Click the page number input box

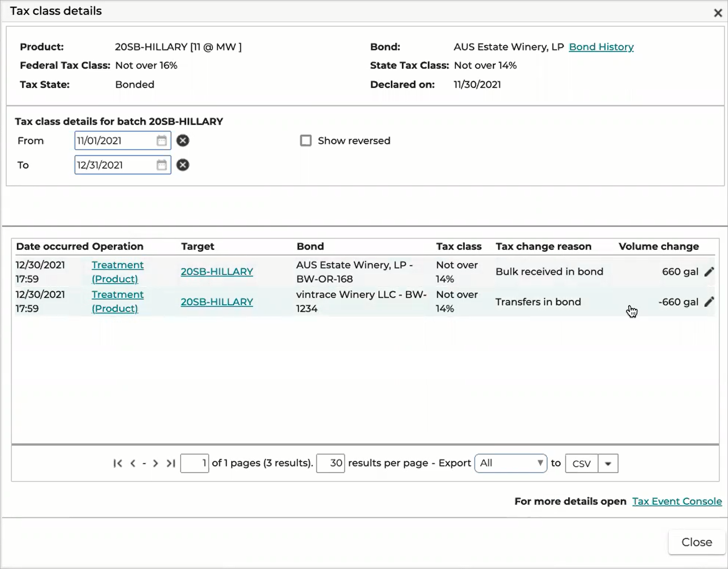pyautogui.click(x=195, y=463)
